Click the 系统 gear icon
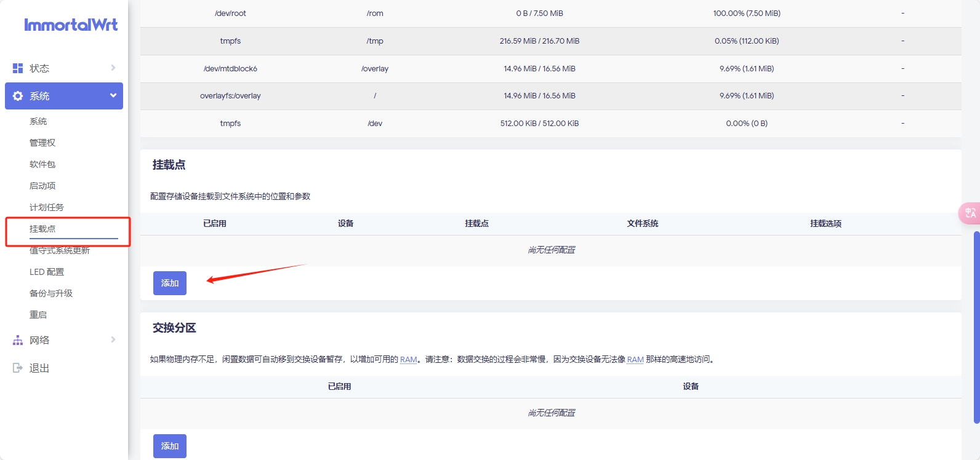 tap(18, 96)
